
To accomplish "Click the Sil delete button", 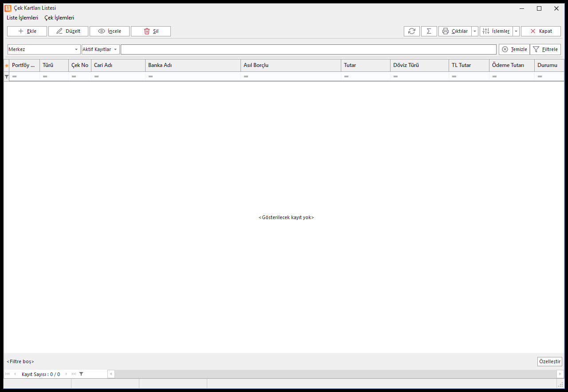I will pos(151,31).
